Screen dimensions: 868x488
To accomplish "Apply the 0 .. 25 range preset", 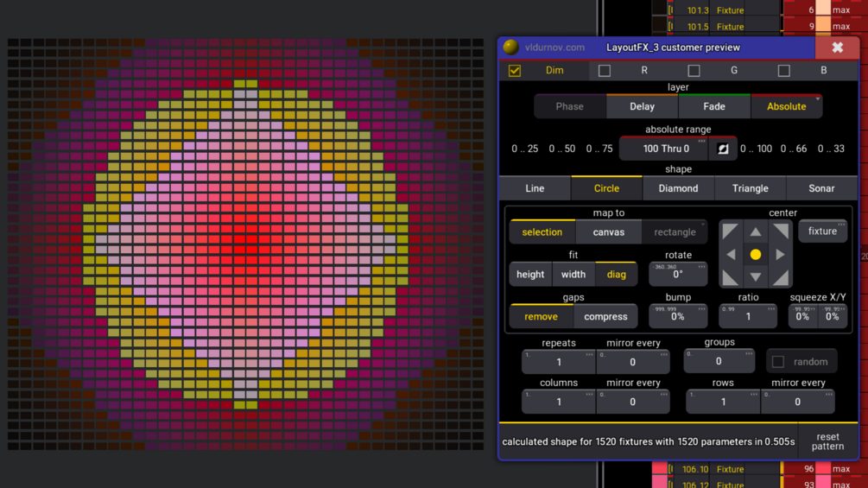I will click(x=525, y=149).
